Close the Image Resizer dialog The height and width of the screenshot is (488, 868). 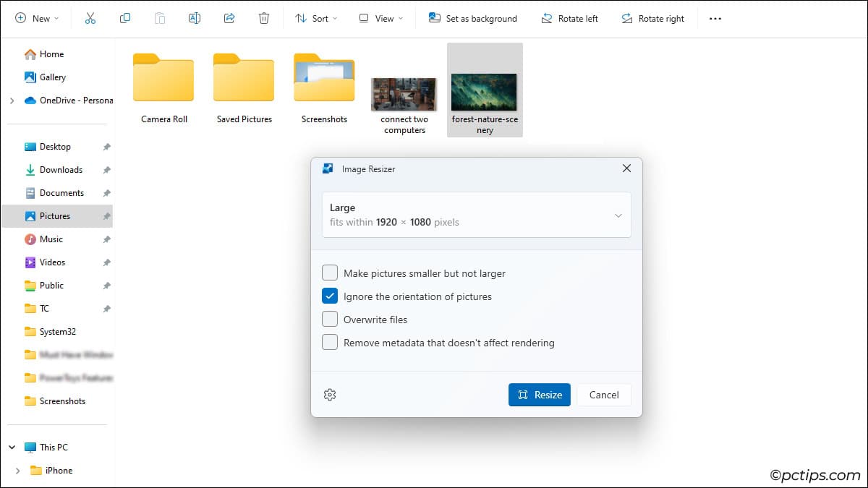coord(626,168)
